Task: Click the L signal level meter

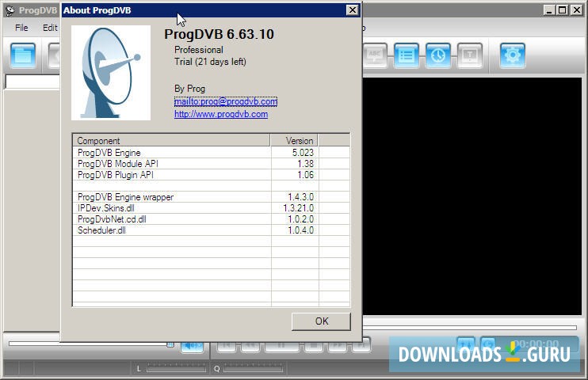Action: coord(176,369)
